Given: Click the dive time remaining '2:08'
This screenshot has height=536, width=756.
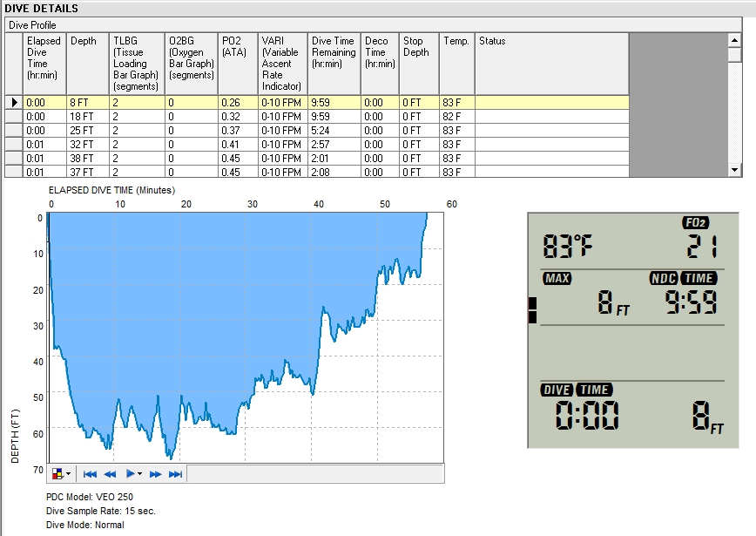Looking at the screenshot, I should pos(334,172).
